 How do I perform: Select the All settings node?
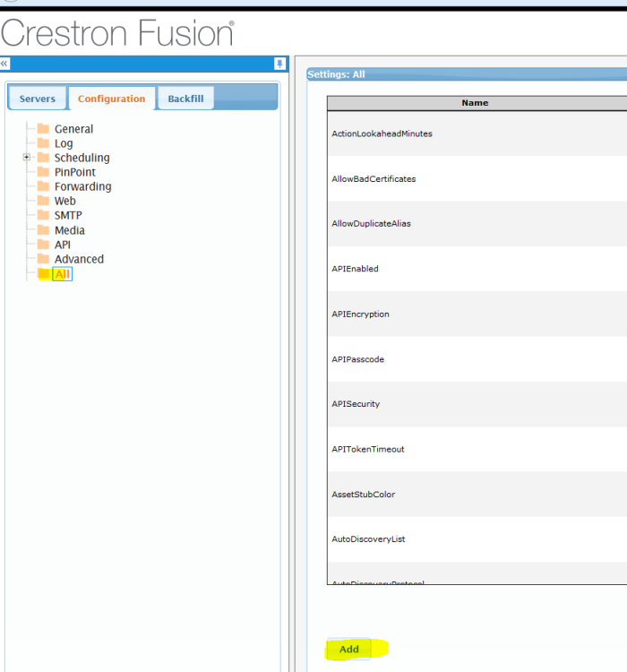point(62,274)
